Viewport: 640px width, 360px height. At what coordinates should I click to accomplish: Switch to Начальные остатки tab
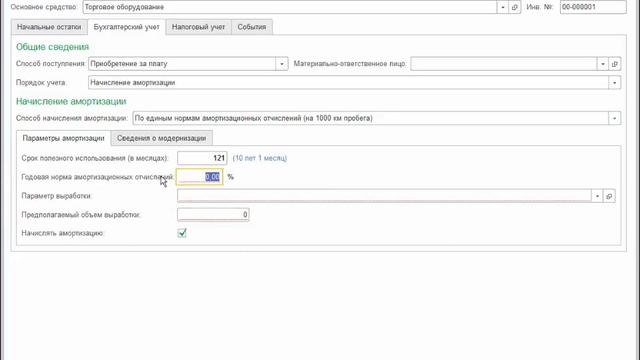click(49, 27)
